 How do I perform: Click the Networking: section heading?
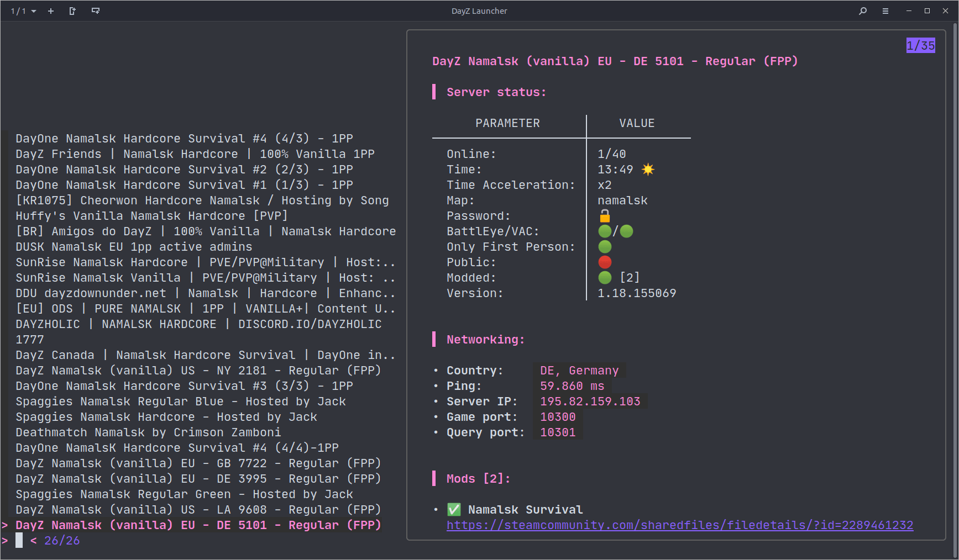coord(485,340)
